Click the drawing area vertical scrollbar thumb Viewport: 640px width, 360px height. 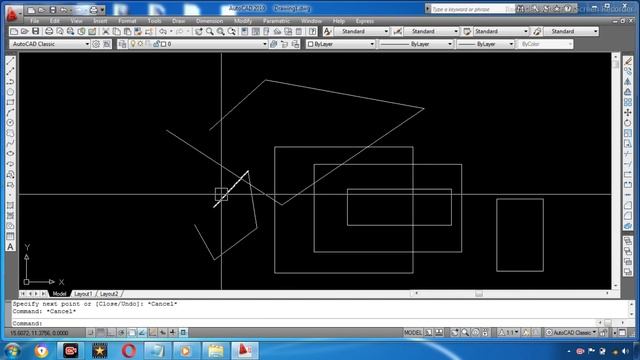click(616, 64)
